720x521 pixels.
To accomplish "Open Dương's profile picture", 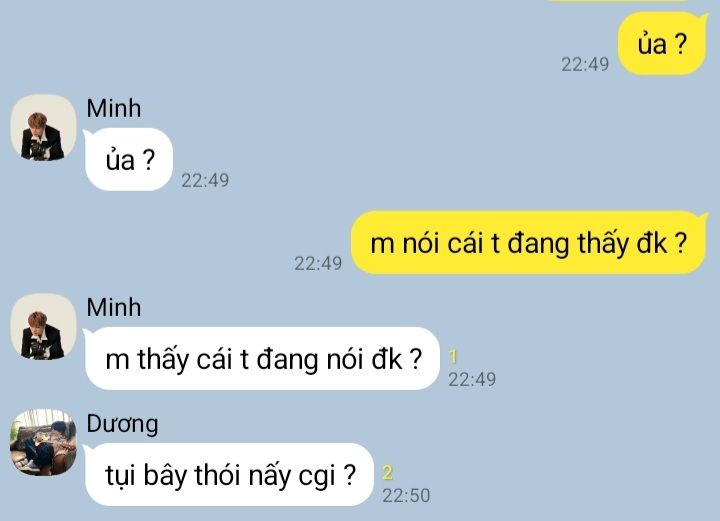I will (x=44, y=442).
